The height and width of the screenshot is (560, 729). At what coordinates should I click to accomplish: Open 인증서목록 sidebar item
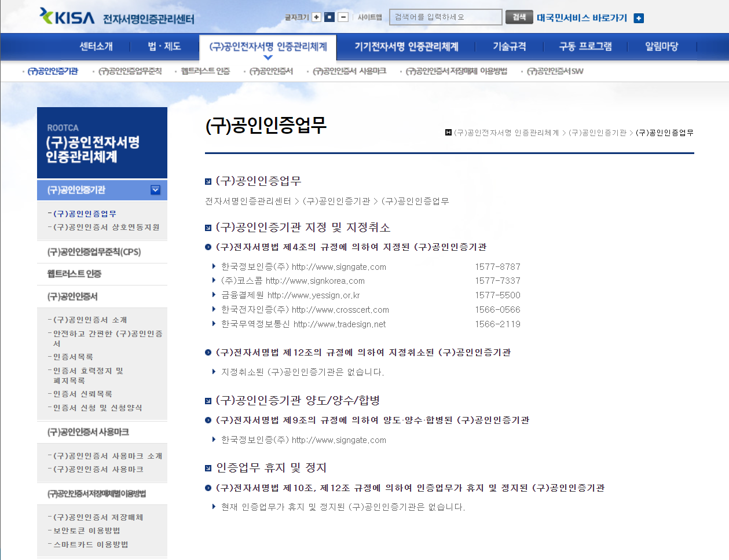pos(73,357)
